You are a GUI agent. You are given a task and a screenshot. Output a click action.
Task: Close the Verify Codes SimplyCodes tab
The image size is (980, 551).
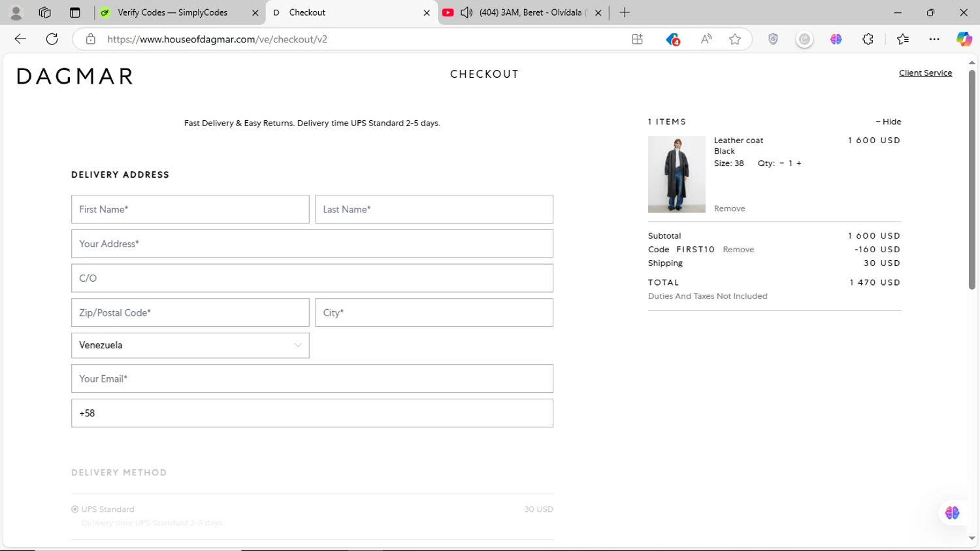coord(255,12)
